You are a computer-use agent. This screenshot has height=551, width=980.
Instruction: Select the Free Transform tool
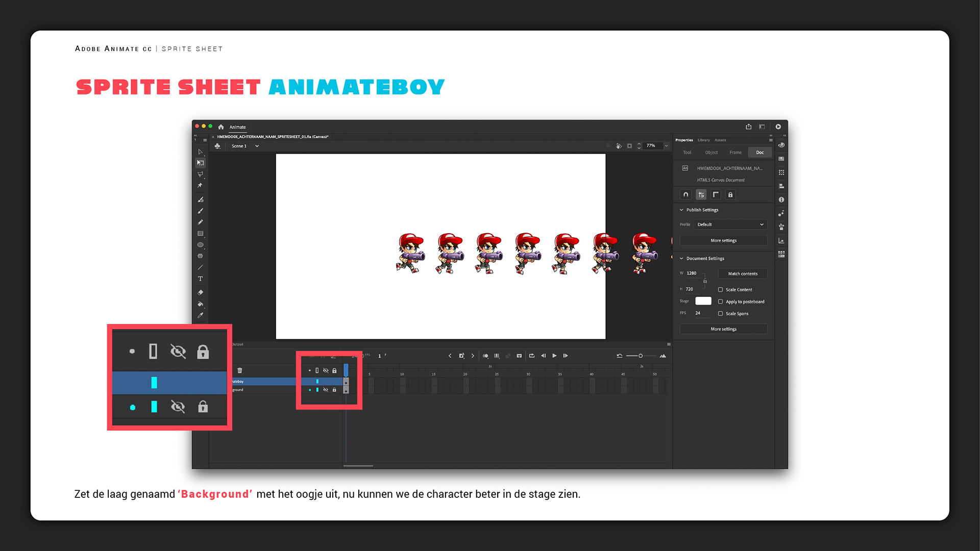tap(201, 163)
